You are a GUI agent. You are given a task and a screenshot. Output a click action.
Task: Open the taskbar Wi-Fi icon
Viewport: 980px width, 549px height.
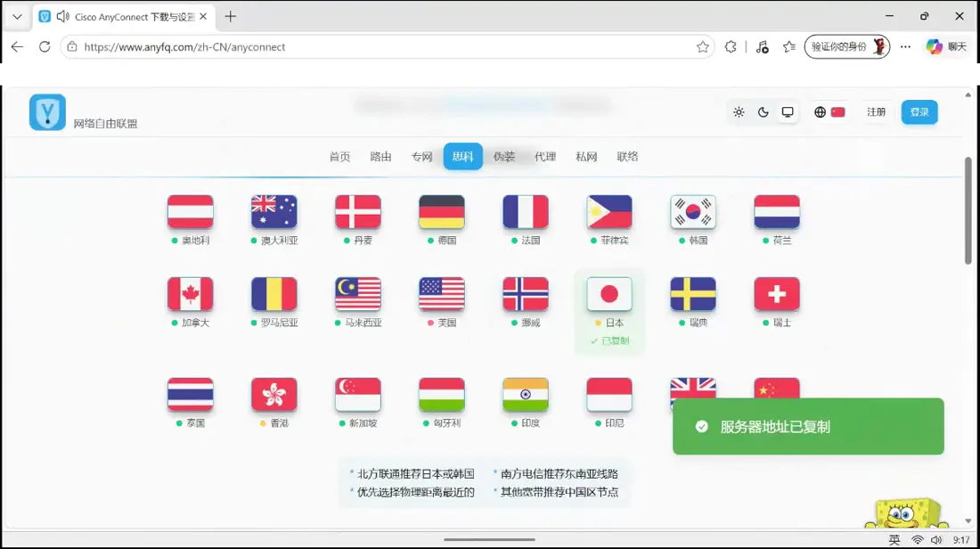tap(917, 539)
